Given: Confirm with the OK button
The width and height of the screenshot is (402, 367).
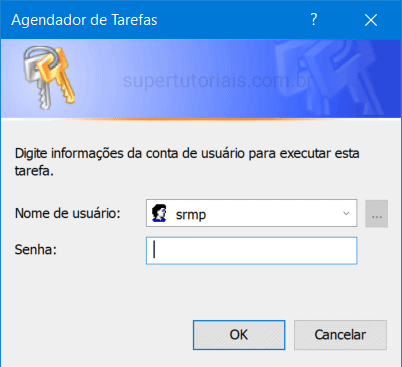Looking at the screenshot, I should point(239,335).
